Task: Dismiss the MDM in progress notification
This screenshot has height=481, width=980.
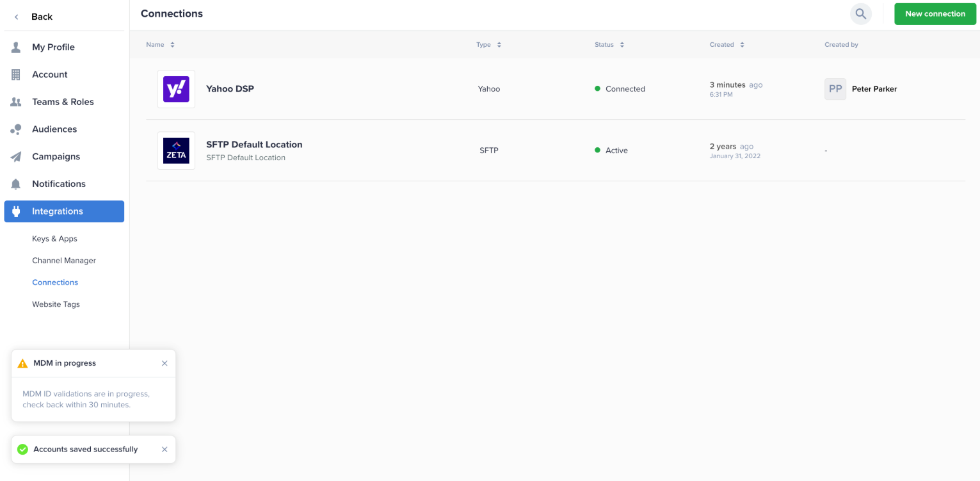Action: click(x=165, y=363)
